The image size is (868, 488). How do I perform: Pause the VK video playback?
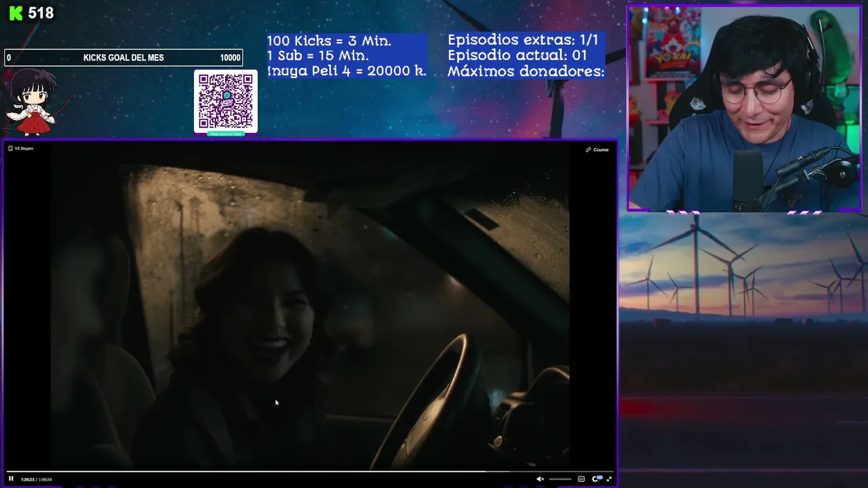11,479
